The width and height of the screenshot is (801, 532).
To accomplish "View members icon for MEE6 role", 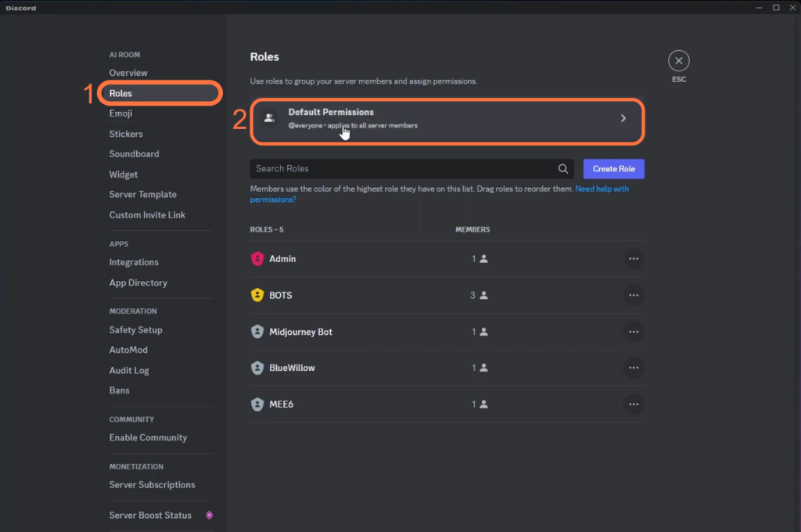I will [483, 404].
